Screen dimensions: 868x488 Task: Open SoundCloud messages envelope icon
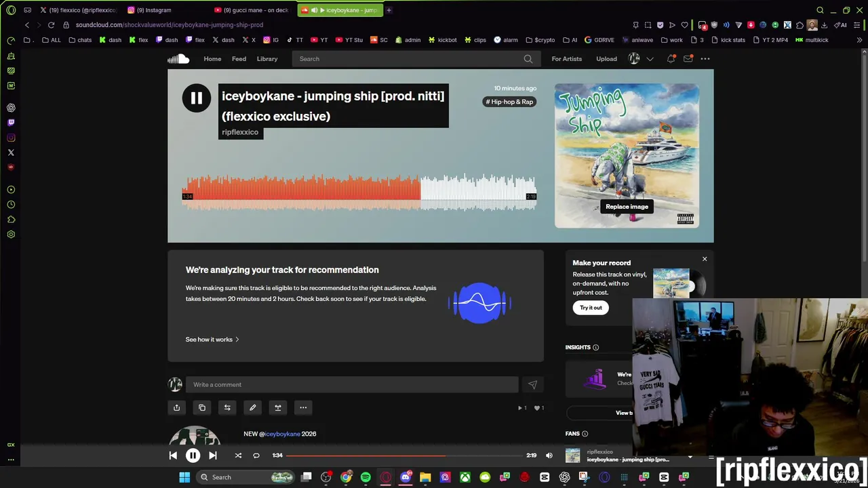click(x=688, y=59)
